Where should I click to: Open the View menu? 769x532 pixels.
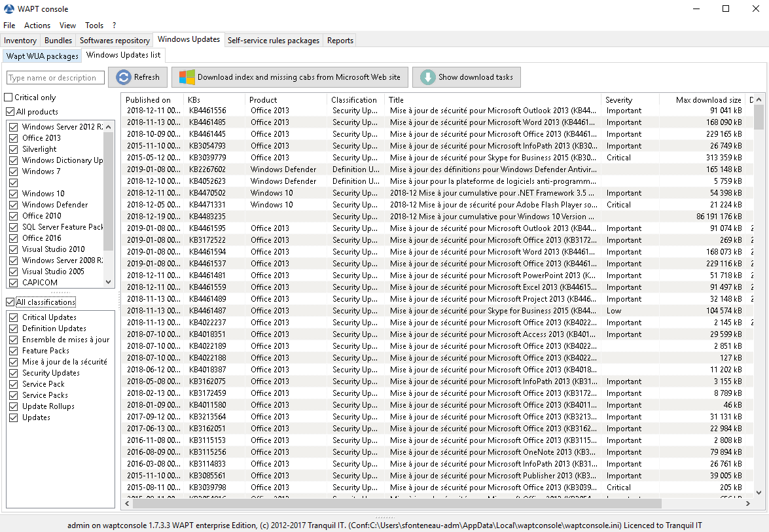click(x=67, y=25)
